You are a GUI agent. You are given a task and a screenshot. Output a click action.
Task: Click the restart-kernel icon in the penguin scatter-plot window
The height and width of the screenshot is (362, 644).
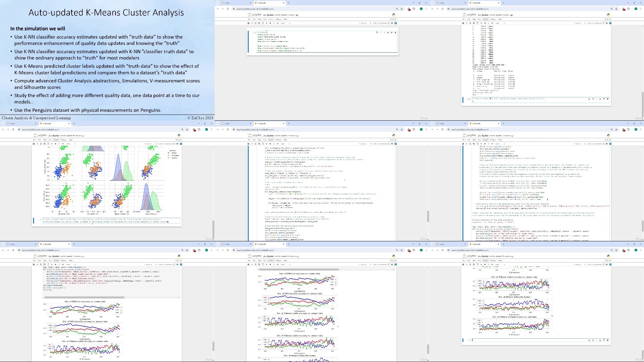click(x=59, y=144)
